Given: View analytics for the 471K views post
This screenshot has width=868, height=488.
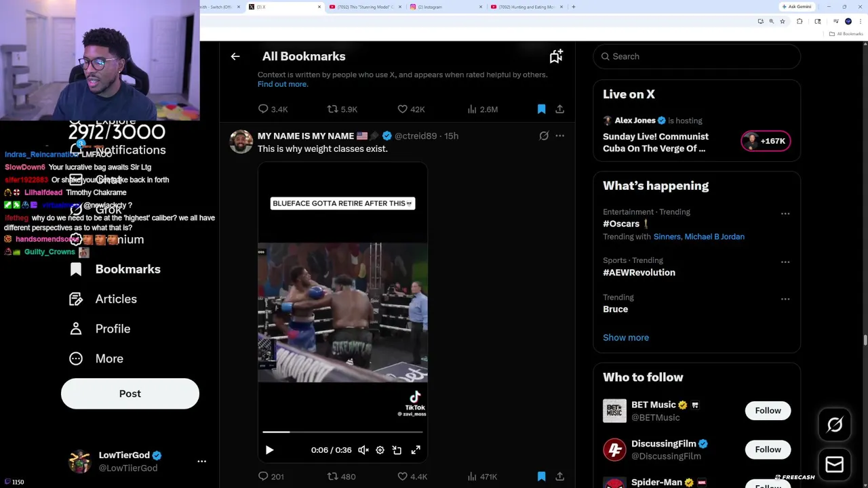Looking at the screenshot, I should tap(482, 476).
